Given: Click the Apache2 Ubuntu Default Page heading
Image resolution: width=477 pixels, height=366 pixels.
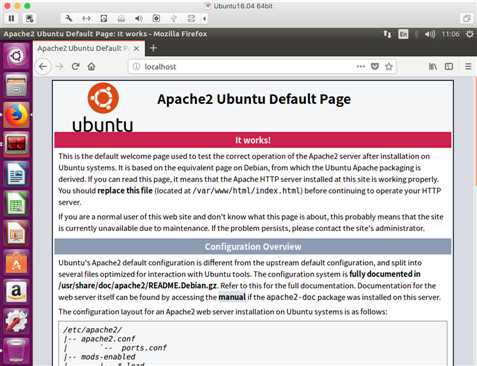Looking at the screenshot, I should click(254, 99).
